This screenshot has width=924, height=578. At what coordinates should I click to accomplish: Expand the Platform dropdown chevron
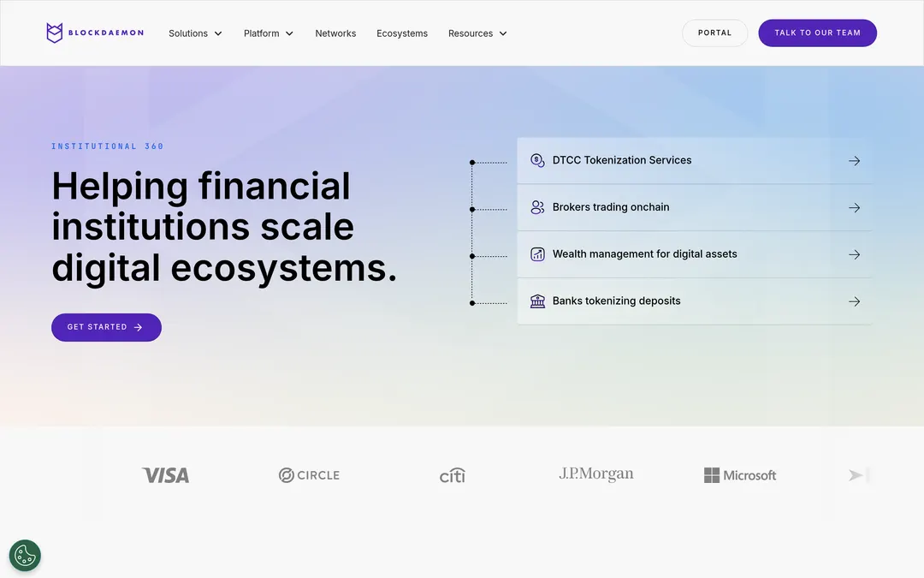tap(289, 33)
